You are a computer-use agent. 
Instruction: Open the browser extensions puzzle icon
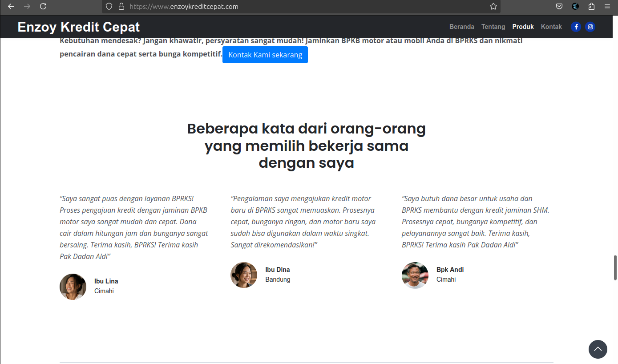pos(591,6)
